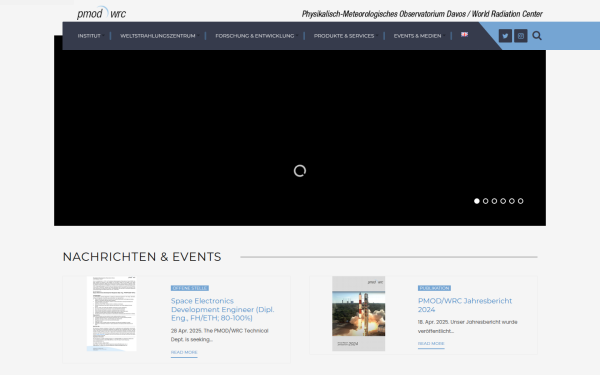Open the Instagram social link icon
Viewport: 600px width, 375px height.
520,36
